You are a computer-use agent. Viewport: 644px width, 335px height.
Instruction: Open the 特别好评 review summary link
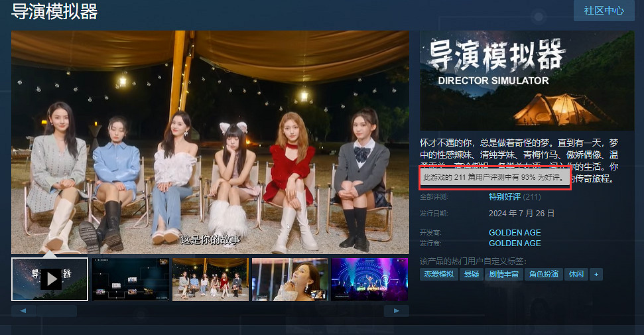(505, 197)
